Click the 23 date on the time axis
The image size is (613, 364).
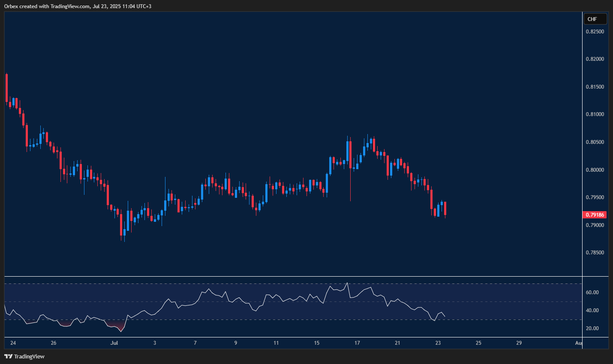click(x=439, y=343)
